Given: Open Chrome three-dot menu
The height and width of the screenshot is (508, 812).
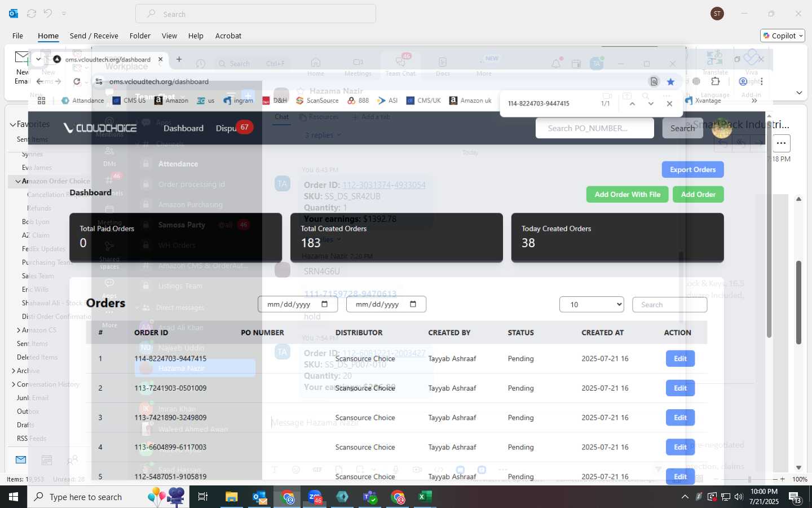Looking at the screenshot, I should (761, 81).
